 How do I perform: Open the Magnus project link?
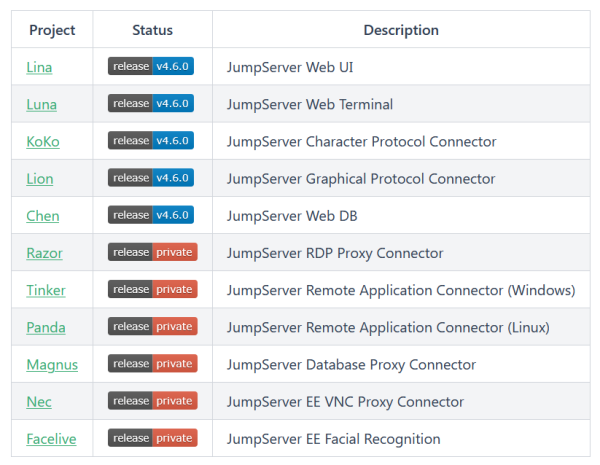(52, 365)
